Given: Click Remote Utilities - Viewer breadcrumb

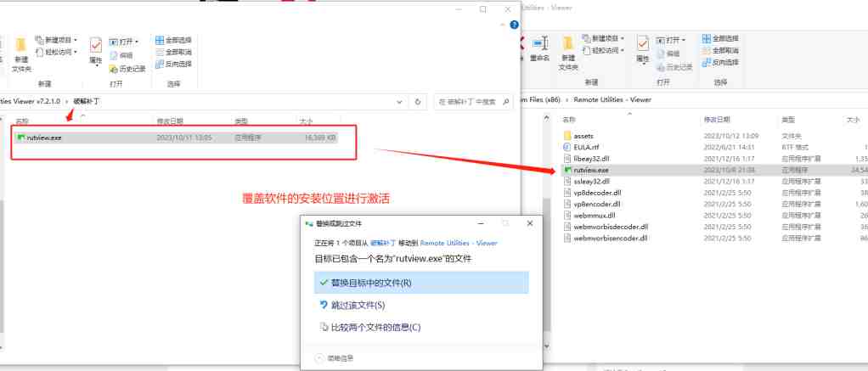Looking at the screenshot, I should point(612,100).
